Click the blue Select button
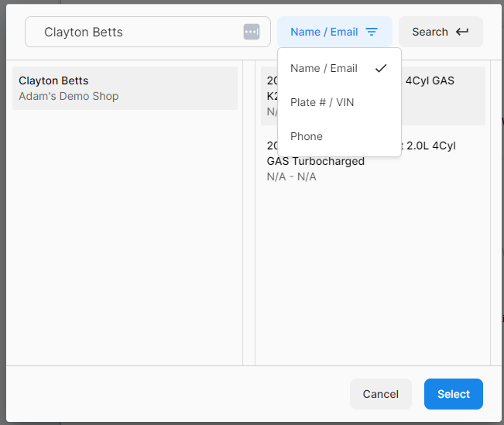The height and width of the screenshot is (425, 504). coord(453,394)
